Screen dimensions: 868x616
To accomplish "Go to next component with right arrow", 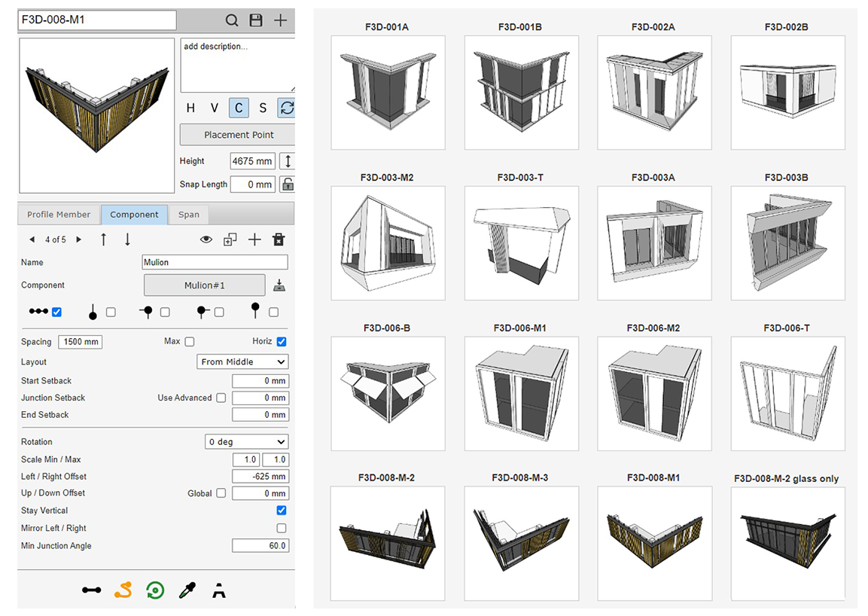I will pos(79,239).
